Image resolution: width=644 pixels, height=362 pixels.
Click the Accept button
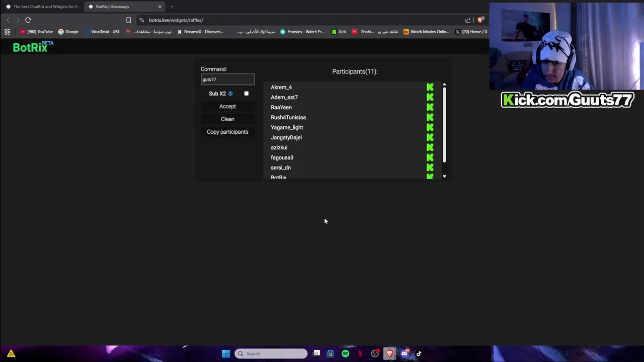227,106
